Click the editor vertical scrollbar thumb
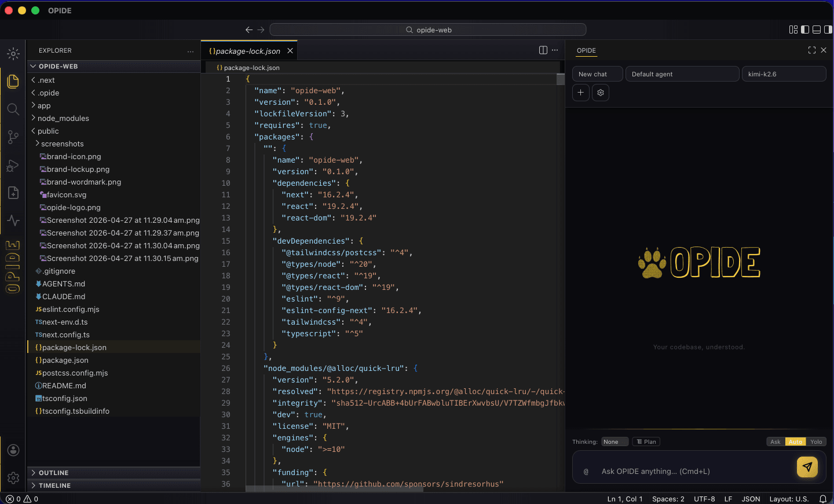 tap(561, 79)
